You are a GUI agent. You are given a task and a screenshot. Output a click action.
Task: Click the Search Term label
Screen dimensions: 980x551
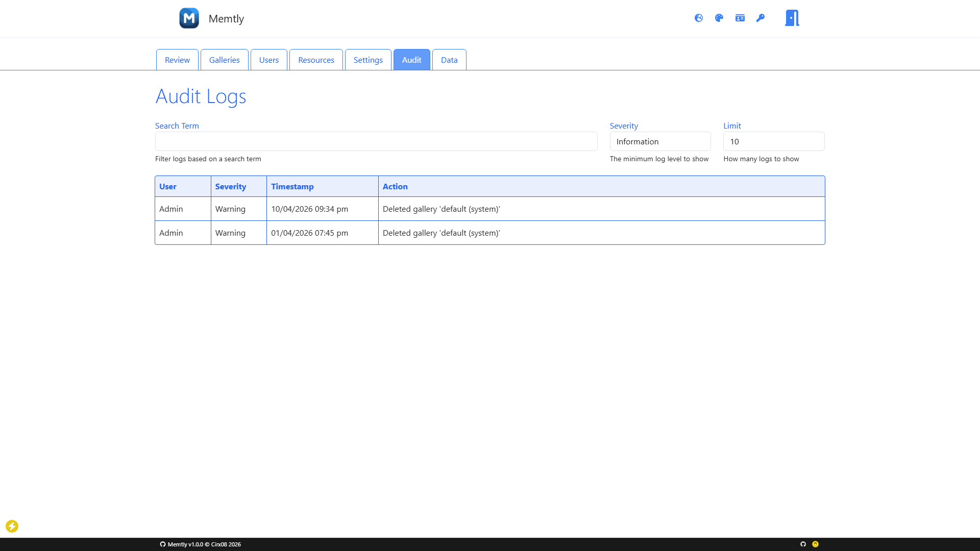177,126
